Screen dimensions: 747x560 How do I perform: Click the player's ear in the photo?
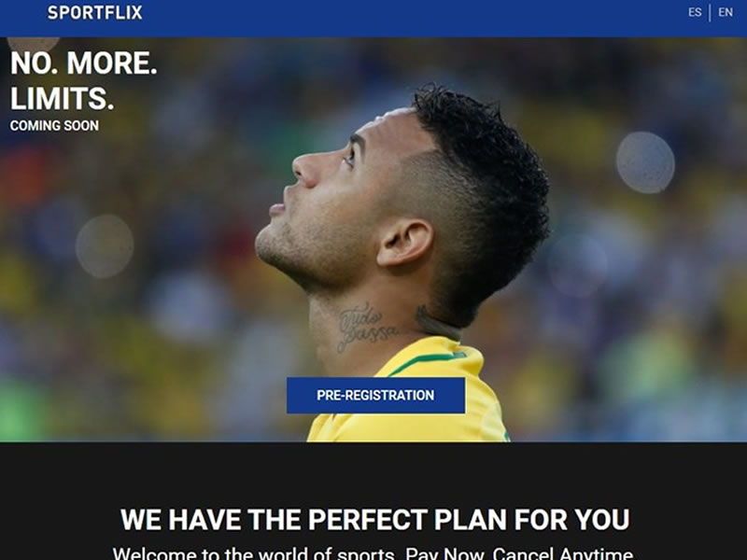coord(405,243)
